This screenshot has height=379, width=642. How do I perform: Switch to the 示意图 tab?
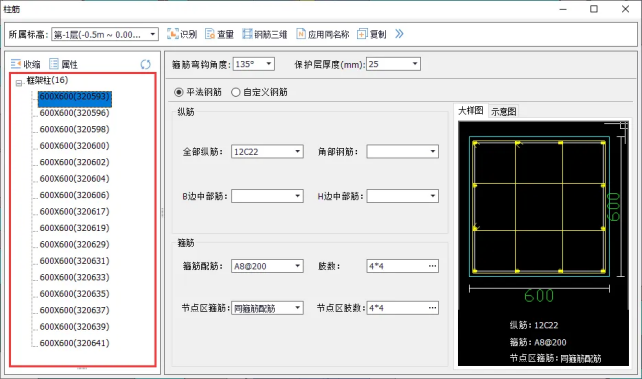click(x=504, y=111)
